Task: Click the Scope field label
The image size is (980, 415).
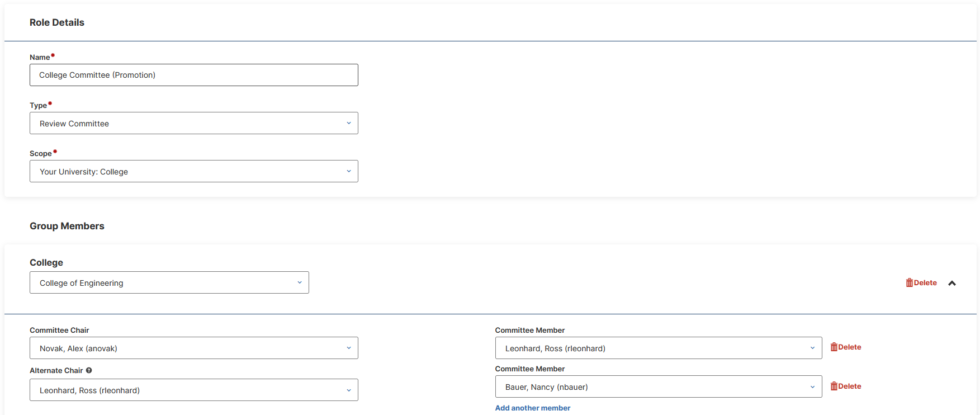Action: (x=41, y=153)
